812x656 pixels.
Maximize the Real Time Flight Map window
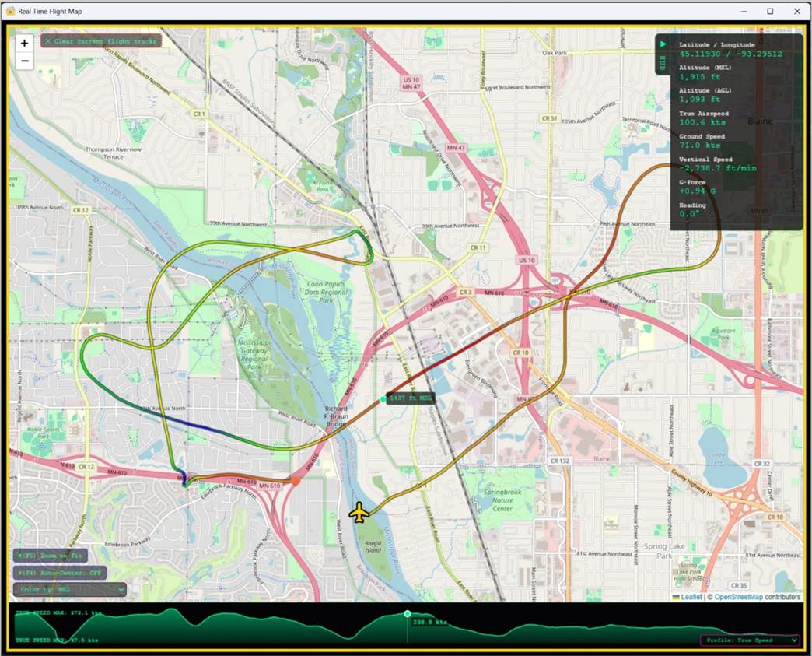[770, 11]
